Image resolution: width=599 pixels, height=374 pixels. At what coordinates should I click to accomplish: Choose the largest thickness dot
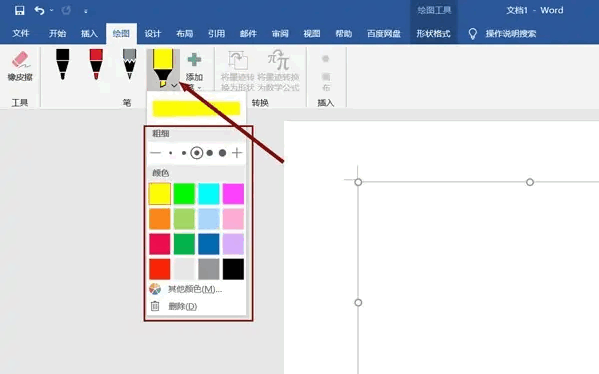click(x=222, y=153)
